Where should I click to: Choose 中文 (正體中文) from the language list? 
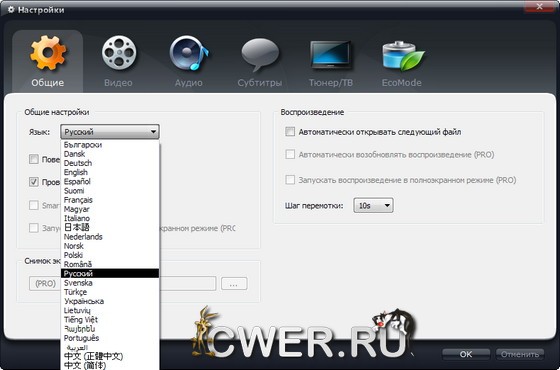pyautogui.click(x=110, y=356)
